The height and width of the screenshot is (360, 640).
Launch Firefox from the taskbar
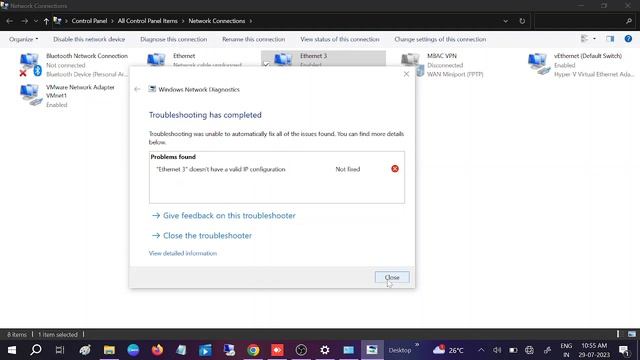pos(157,350)
